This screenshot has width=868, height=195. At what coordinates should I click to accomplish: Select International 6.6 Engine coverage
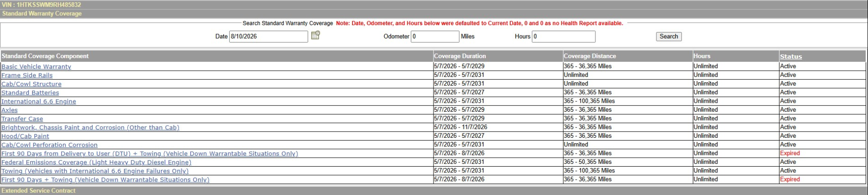tap(39, 101)
